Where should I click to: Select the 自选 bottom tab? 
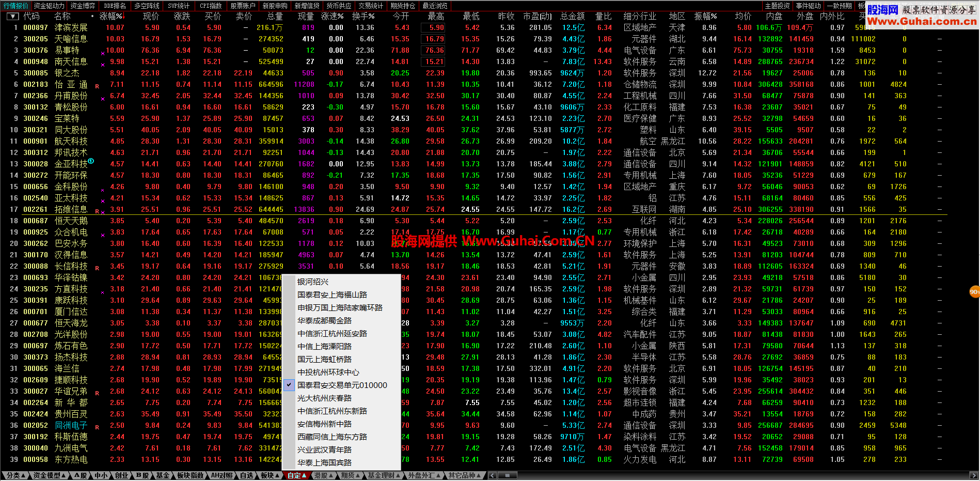click(x=247, y=475)
